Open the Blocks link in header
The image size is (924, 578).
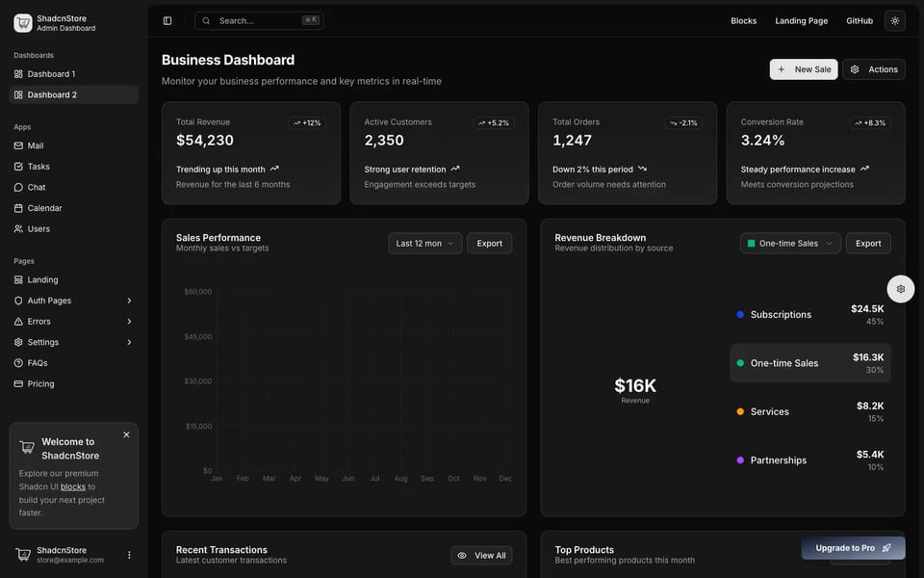click(x=743, y=20)
